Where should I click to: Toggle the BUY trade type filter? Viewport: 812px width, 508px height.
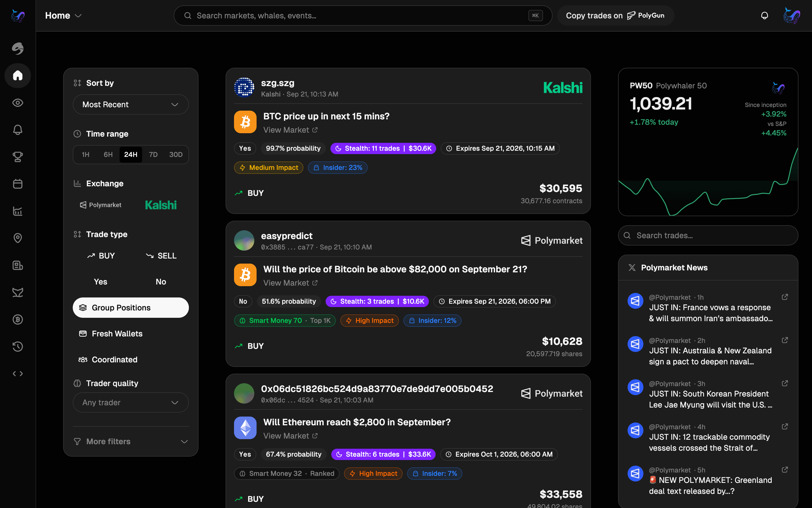[x=101, y=256]
